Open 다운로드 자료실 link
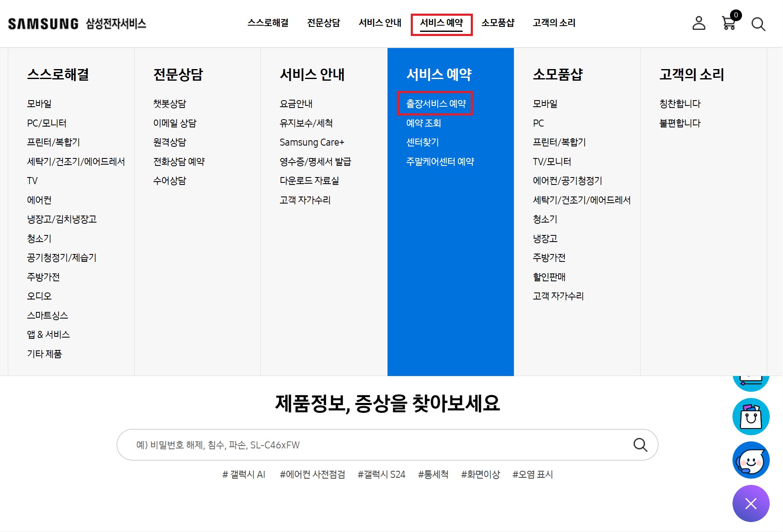This screenshot has width=783, height=532. pyautogui.click(x=309, y=180)
